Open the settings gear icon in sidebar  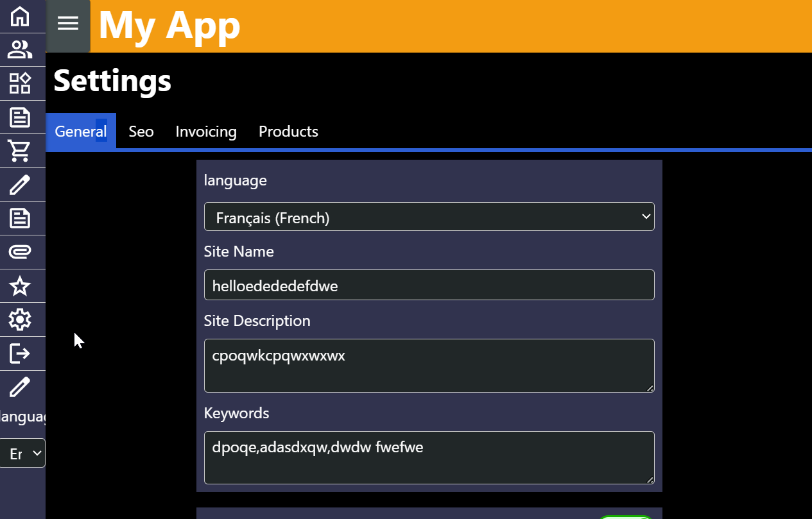click(20, 319)
